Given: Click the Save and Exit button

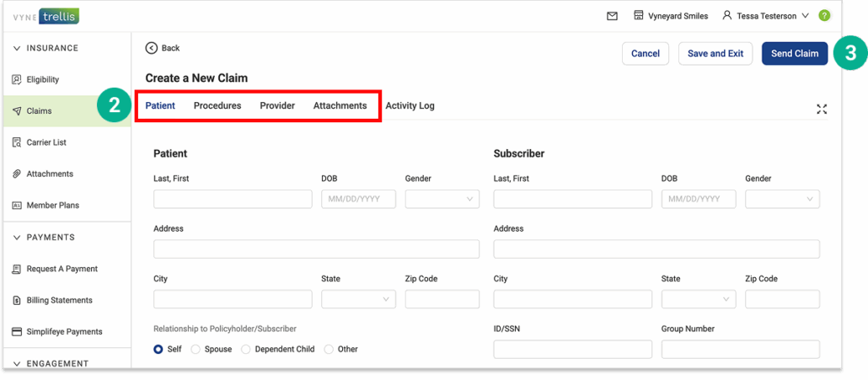Looking at the screenshot, I should [x=715, y=54].
